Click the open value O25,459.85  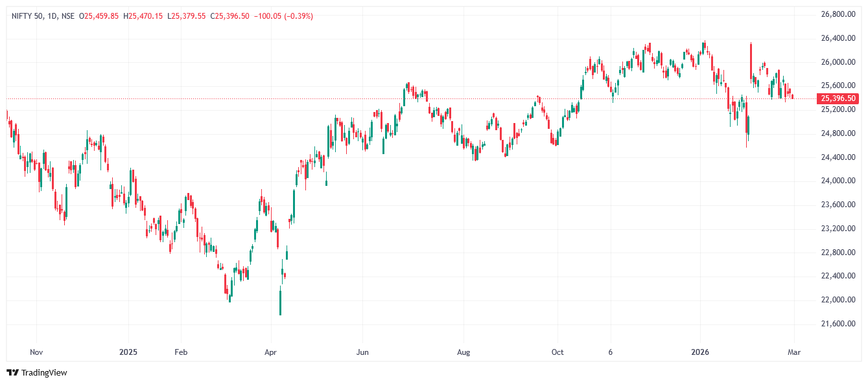[x=99, y=16]
